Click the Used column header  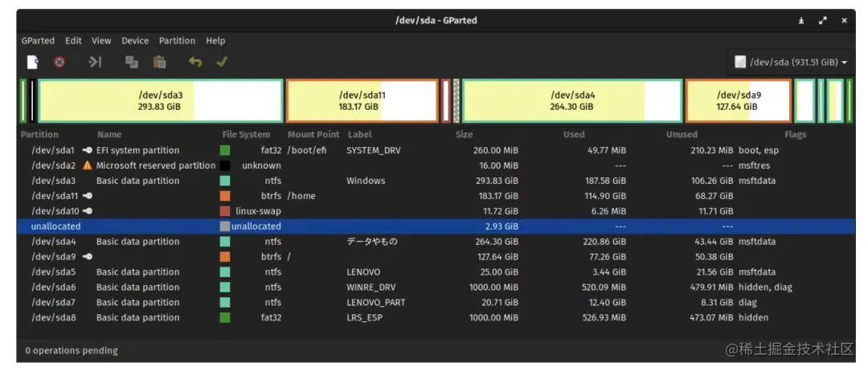click(574, 134)
